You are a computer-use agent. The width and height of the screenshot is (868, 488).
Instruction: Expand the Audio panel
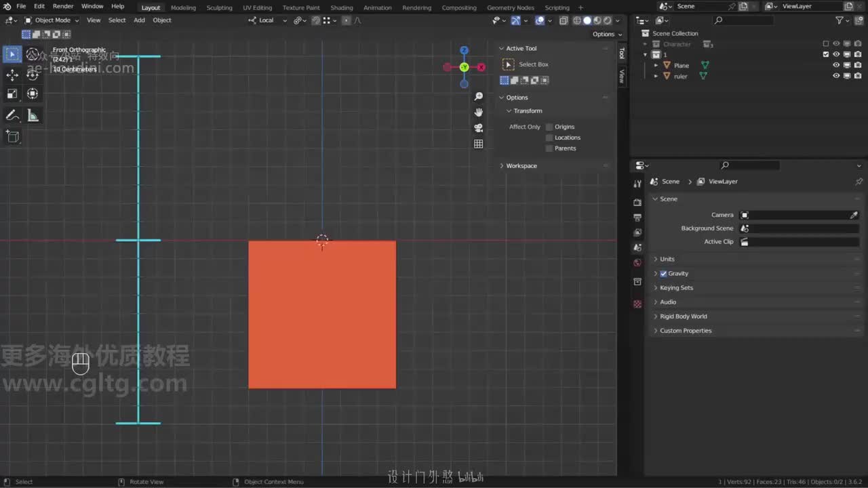668,302
